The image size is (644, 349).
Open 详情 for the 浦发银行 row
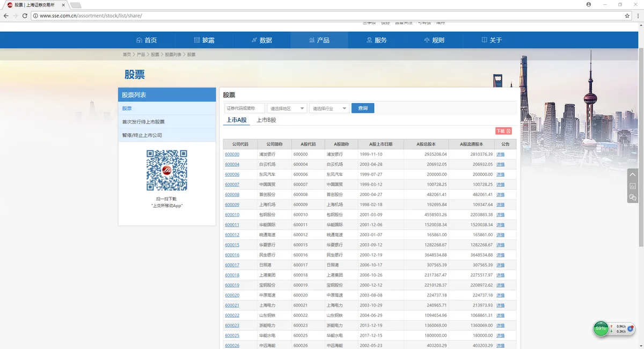pos(500,155)
